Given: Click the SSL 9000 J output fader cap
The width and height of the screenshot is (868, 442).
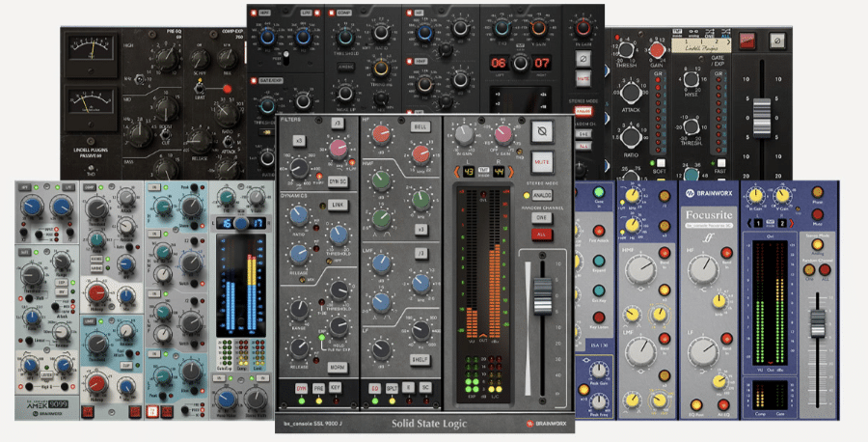Looking at the screenshot, I should click(542, 296).
